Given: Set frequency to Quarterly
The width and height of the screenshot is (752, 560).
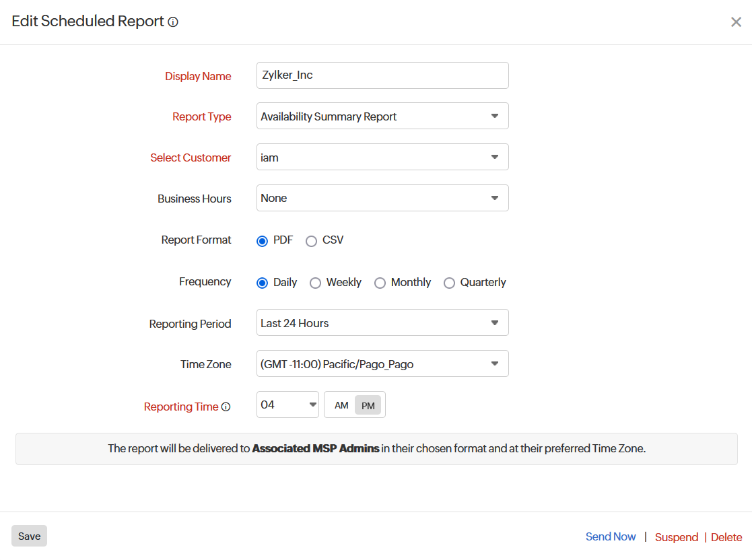Looking at the screenshot, I should (449, 283).
